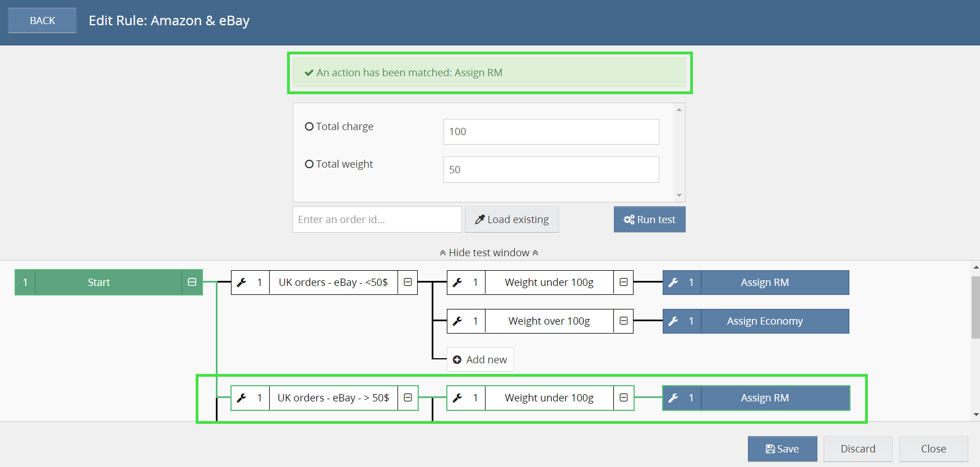Screen dimensions: 980x467
Task: Click wrench icon on top Weight under 100g node
Action: tap(457, 283)
